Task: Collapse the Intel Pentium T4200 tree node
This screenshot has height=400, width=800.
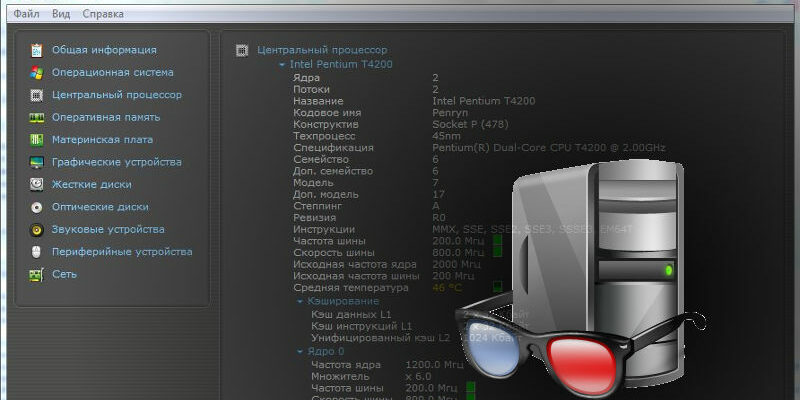Action: (282, 65)
